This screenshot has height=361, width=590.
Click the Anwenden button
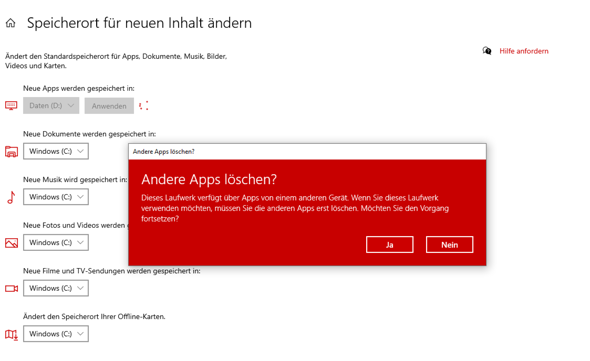[109, 106]
